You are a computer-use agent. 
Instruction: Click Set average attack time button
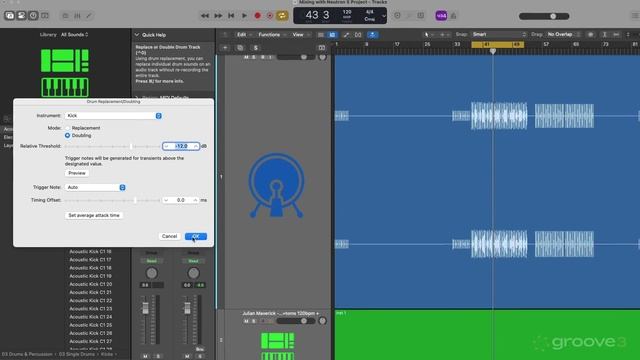(94, 215)
